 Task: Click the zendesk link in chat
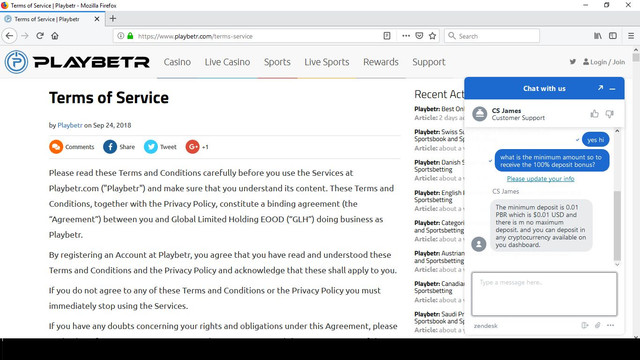[486, 326]
